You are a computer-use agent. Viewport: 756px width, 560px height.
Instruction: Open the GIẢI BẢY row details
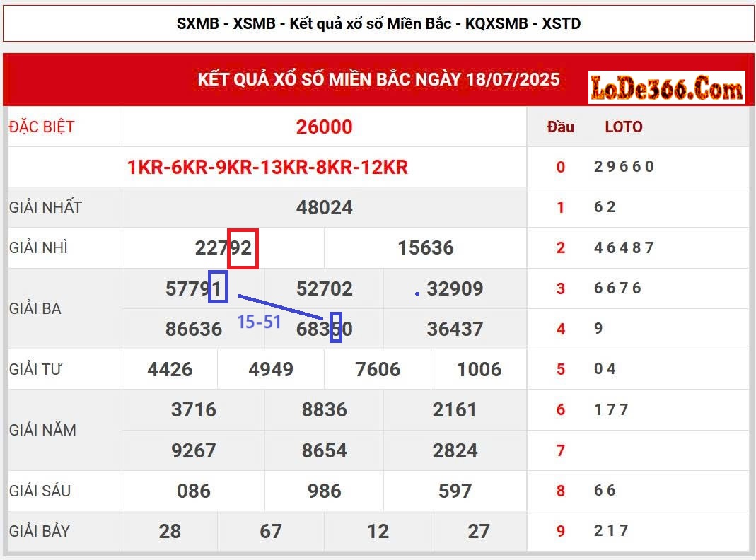[39, 531]
